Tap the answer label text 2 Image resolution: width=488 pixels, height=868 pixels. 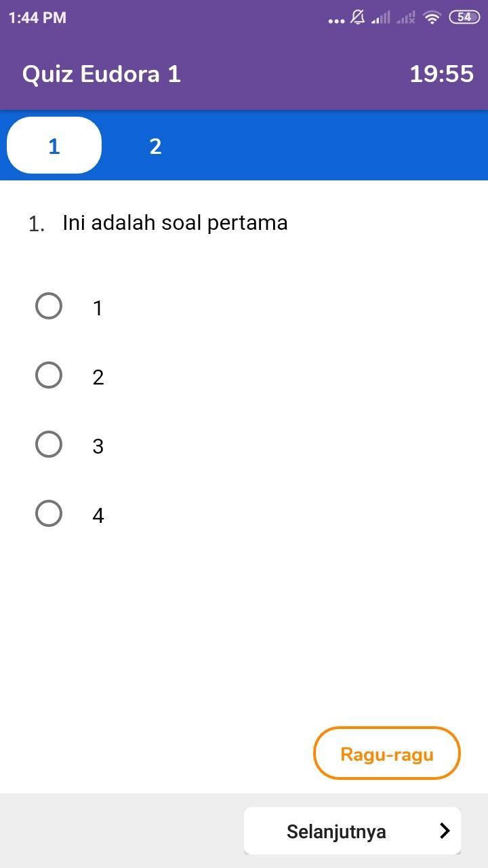[98, 378]
